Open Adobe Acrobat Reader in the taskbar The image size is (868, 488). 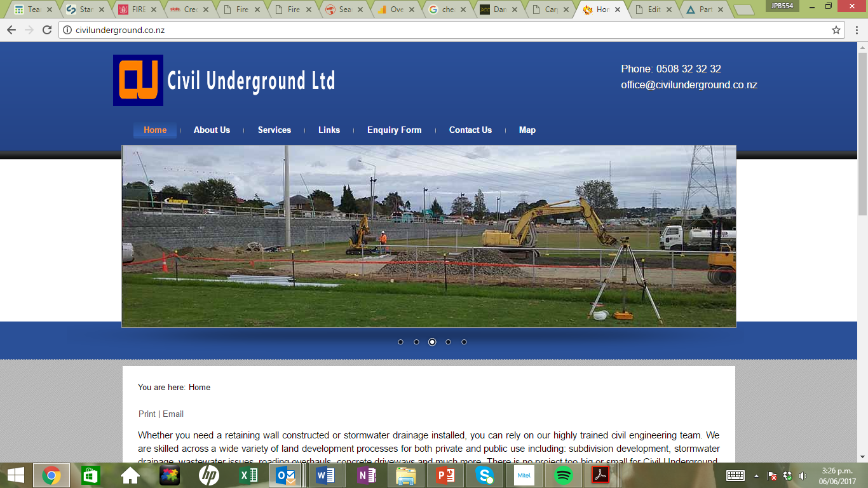click(x=601, y=475)
